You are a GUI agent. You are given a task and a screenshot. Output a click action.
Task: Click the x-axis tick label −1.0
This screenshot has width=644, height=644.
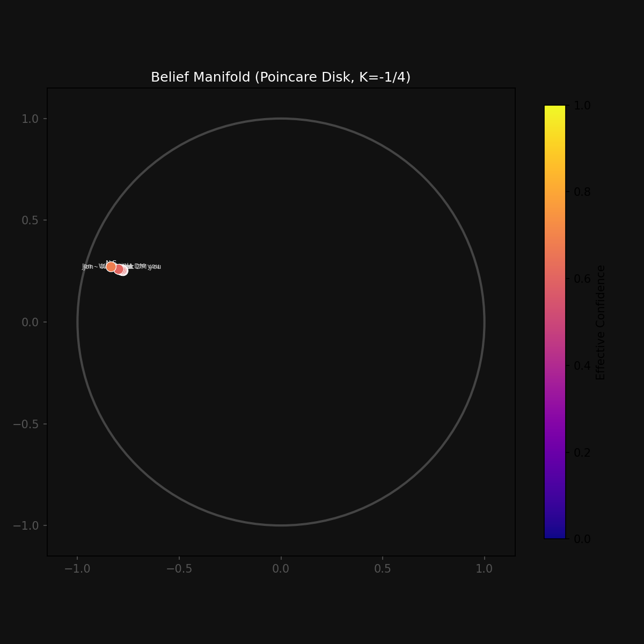[x=77, y=569]
